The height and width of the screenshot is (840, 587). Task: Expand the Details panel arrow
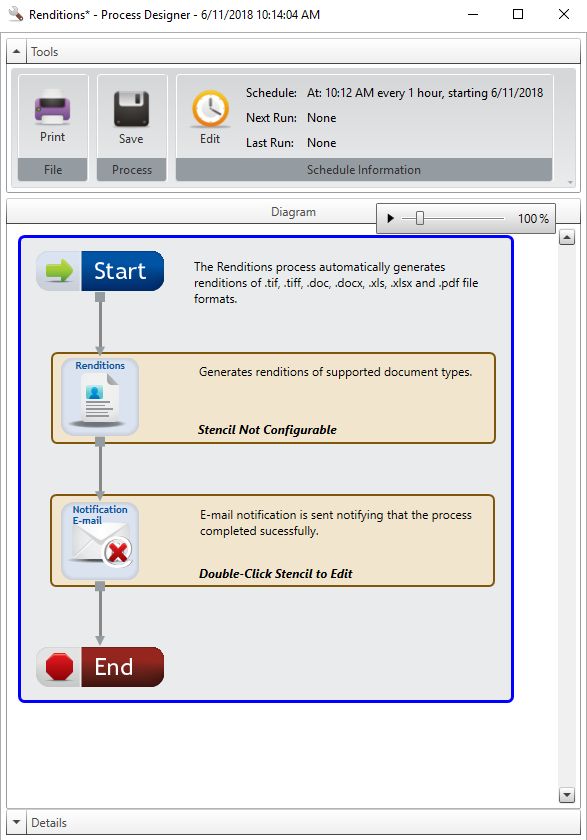(16, 822)
